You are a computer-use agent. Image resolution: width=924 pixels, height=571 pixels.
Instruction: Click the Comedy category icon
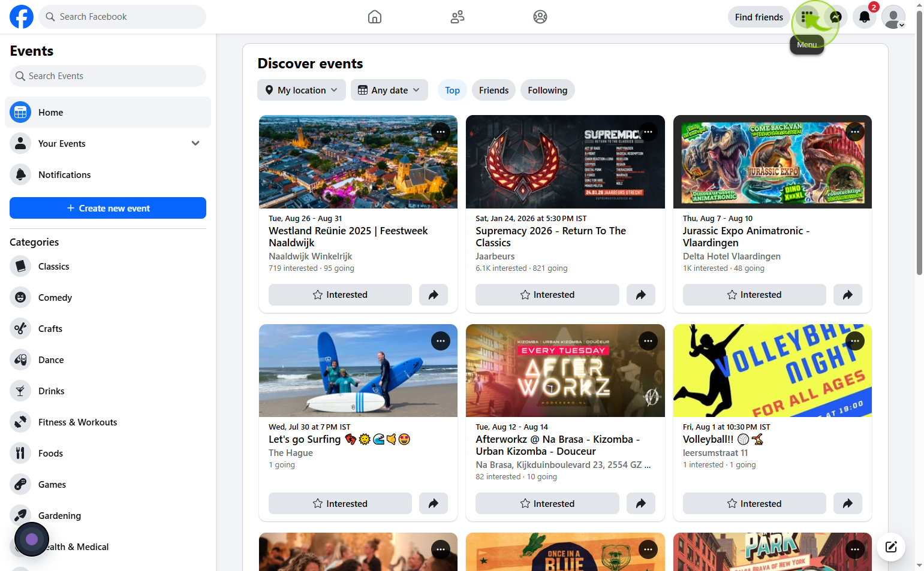(20, 297)
